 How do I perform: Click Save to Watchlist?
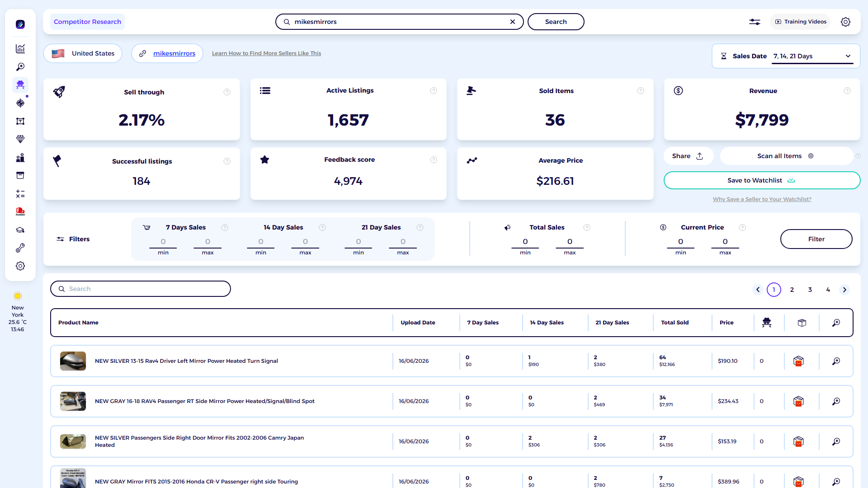pos(762,180)
